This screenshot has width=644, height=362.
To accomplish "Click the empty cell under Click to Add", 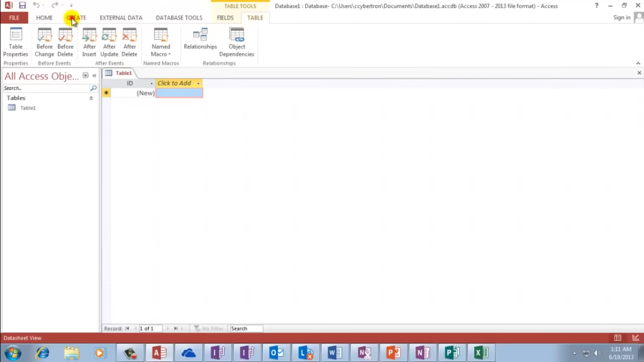I will click(x=179, y=93).
